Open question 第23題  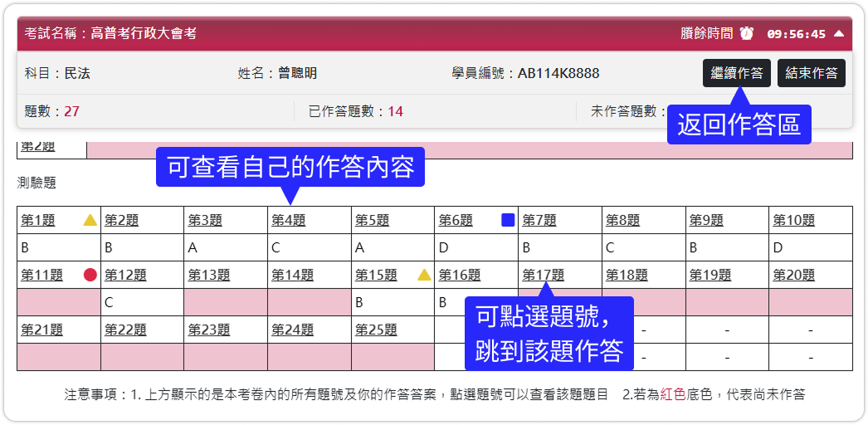pyautogui.click(x=209, y=330)
